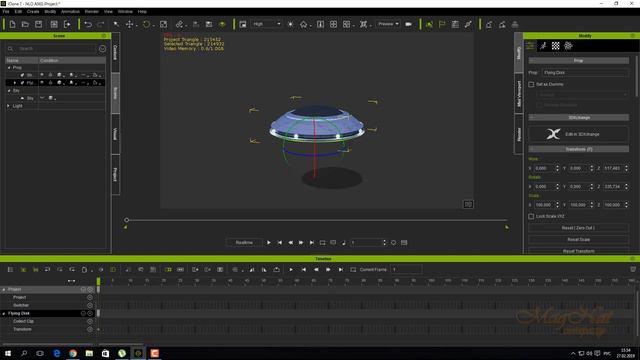Toggle the Lock Scale XYZ checkbox
Screen dimensions: 640x360
[531, 216]
